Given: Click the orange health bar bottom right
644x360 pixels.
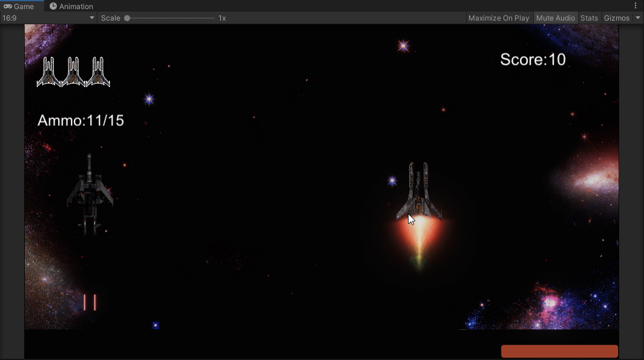Looking at the screenshot, I should point(559,351).
